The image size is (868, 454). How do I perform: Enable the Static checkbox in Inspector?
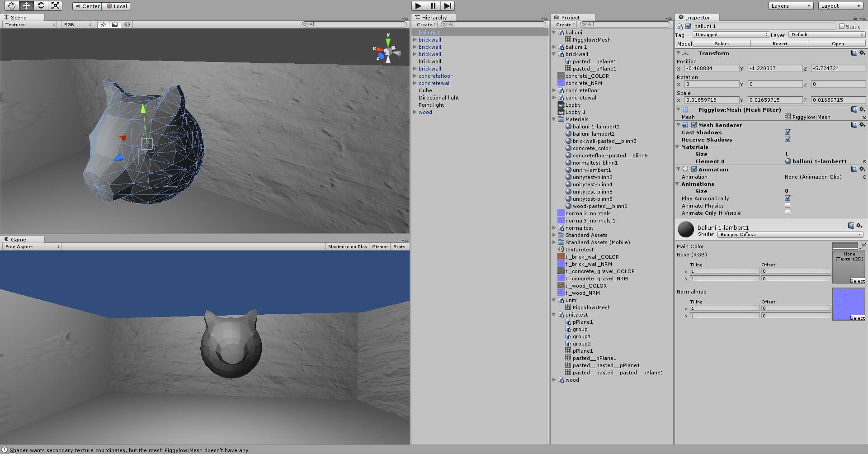[x=842, y=26]
